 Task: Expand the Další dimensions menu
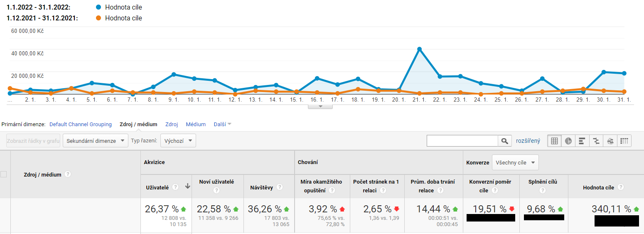tap(222, 124)
